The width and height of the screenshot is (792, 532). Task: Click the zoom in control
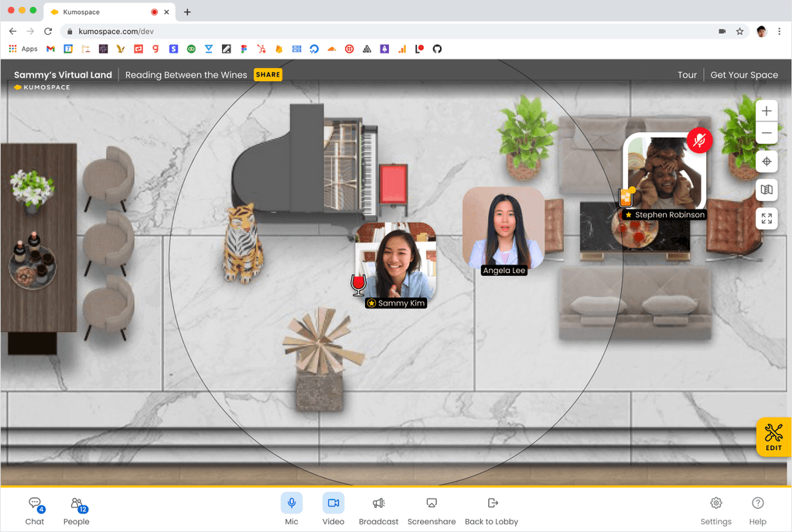coord(766,111)
